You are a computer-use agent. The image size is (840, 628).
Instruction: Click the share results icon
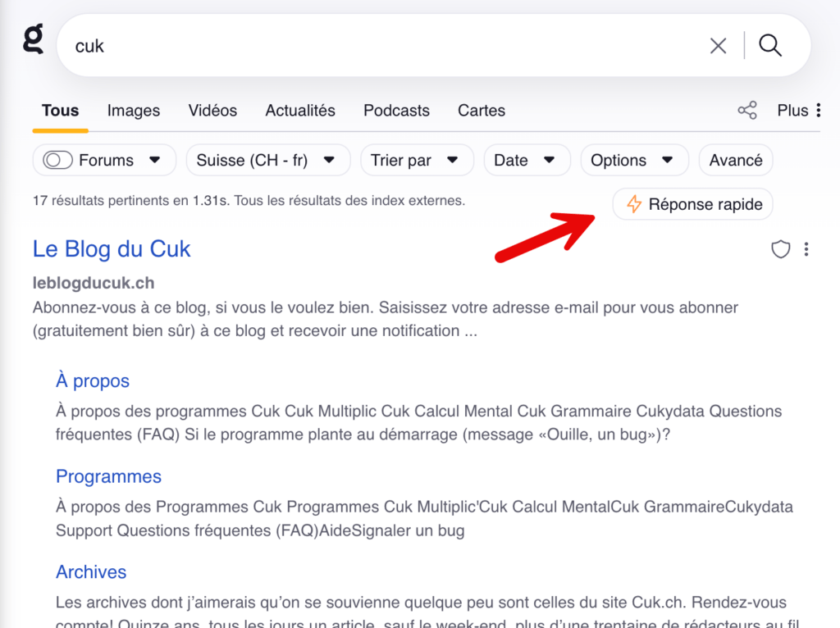pos(747,111)
